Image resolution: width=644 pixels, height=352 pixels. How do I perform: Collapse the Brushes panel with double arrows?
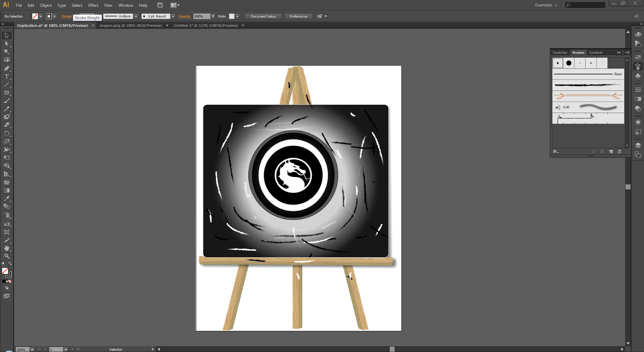coord(619,53)
